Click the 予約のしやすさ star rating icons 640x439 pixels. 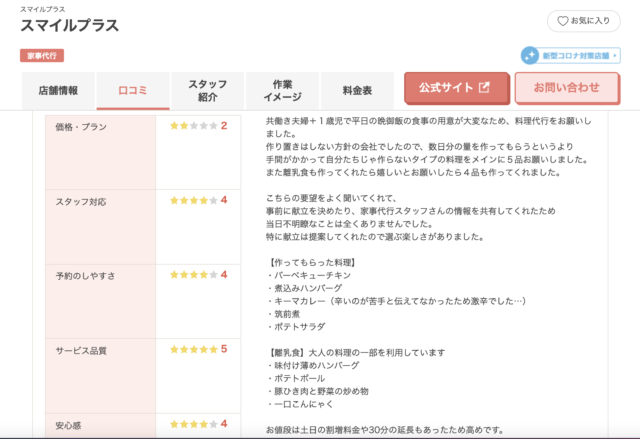pyautogui.click(x=192, y=274)
